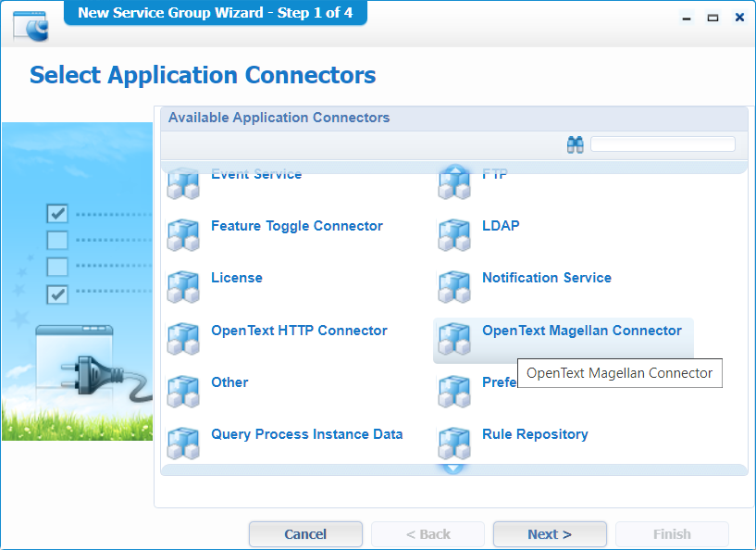Screen dimensions: 756x550
Task: Click the Next > button
Action: pyautogui.click(x=550, y=534)
